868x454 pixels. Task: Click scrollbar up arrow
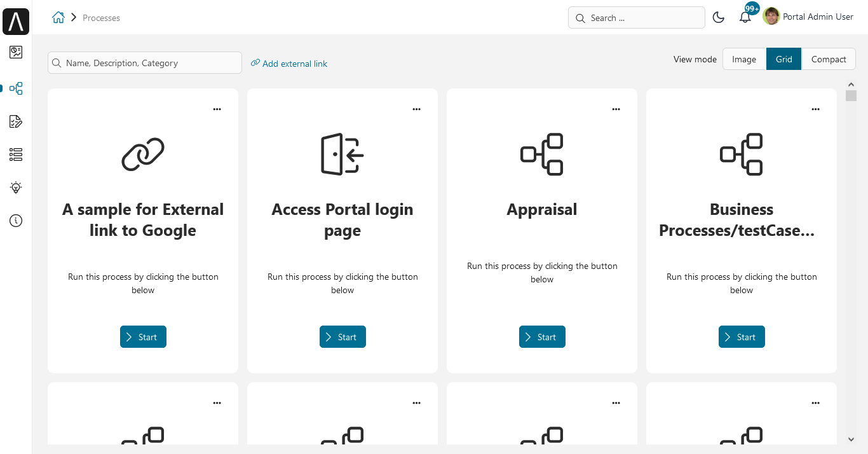coord(851,85)
